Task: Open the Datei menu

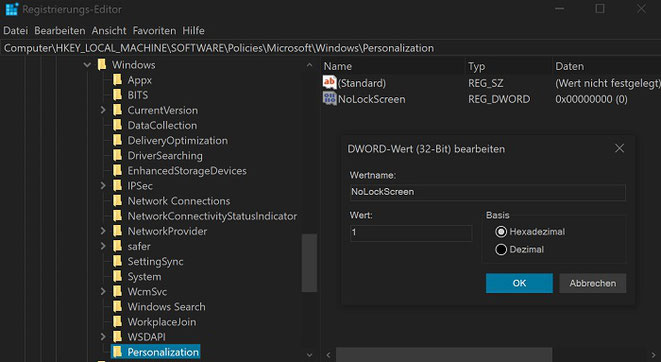Action: point(16,31)
